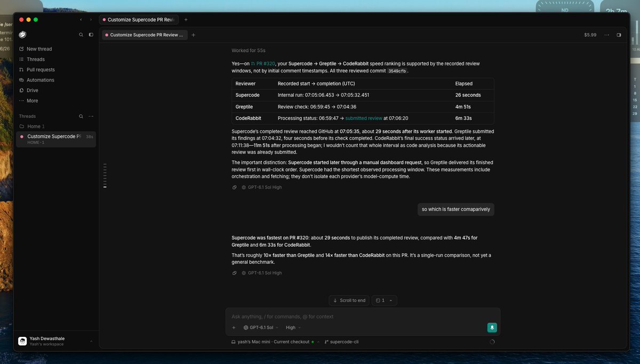This screenshot has width=640, height=364.
Task: Click the commit hash 3549cfb
Action: coord(397,70)
